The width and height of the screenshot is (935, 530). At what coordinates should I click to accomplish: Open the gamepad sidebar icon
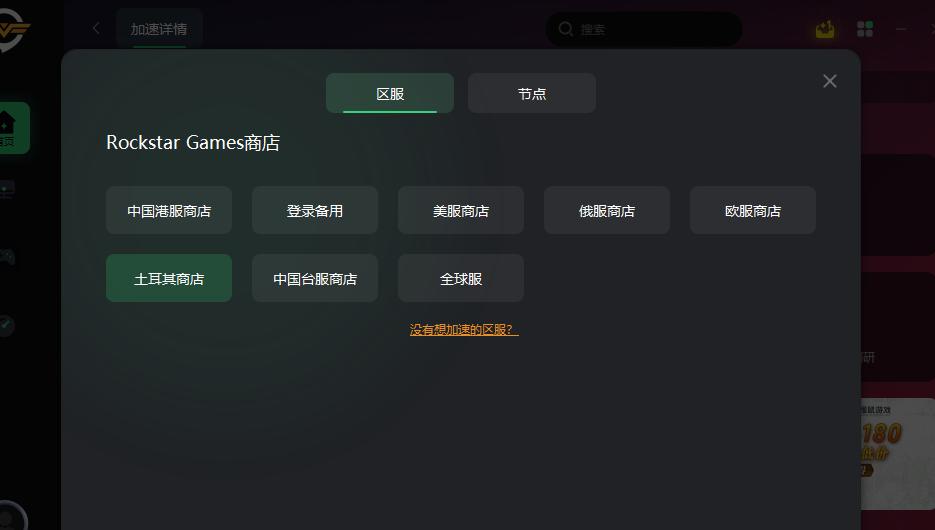7,257
